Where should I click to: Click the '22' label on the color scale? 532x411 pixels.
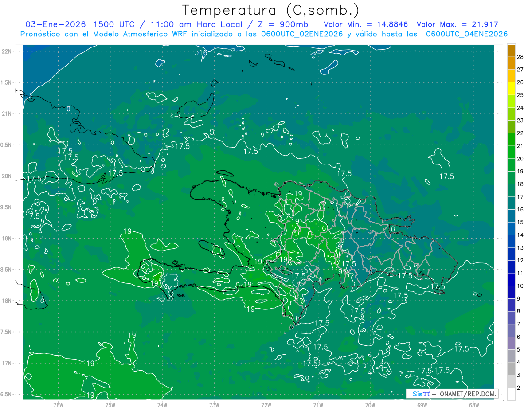(x=520, y=133)
